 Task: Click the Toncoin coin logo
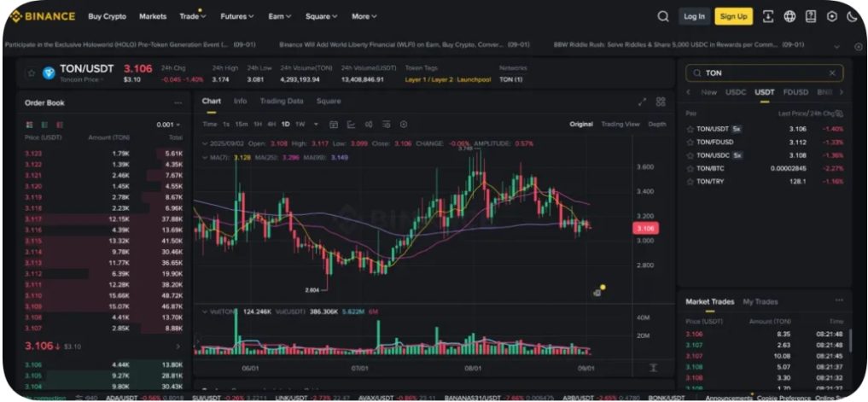pos(50,73)
